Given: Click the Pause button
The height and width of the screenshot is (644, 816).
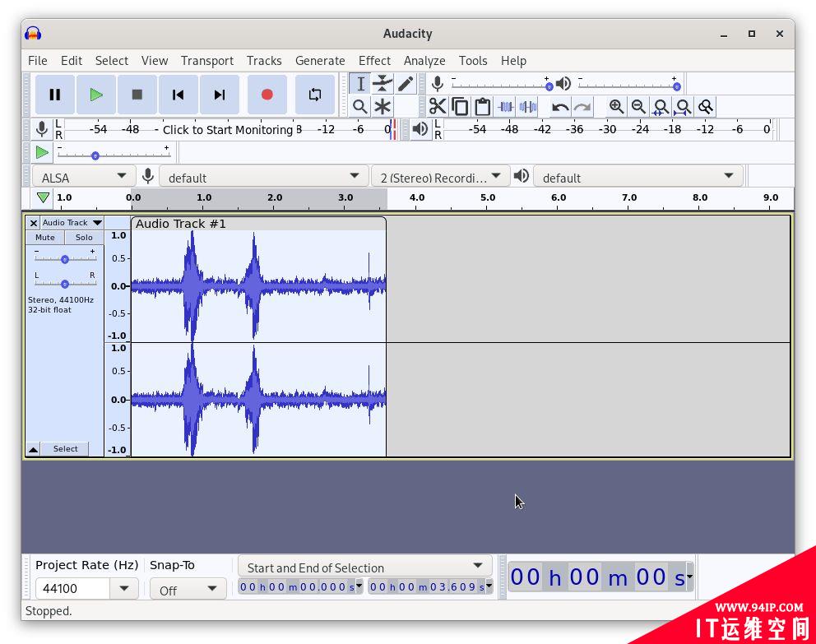Looking at the screenshot, I should click(x=54, y=95).
